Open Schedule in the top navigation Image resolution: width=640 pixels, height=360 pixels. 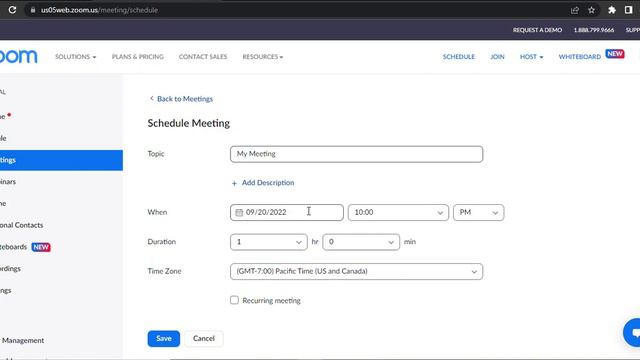tap(459, 57)
